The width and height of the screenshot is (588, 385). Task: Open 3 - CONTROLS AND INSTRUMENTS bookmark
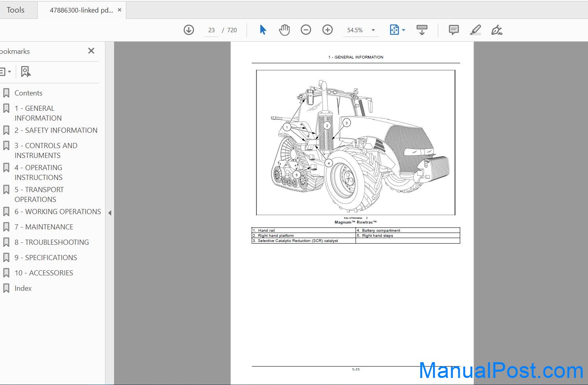46,150
